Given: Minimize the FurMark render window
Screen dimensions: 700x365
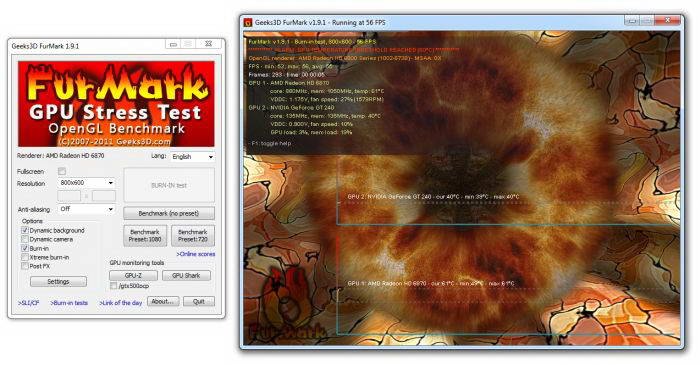Looking at the screenshot, I should [x=631, y=21].
